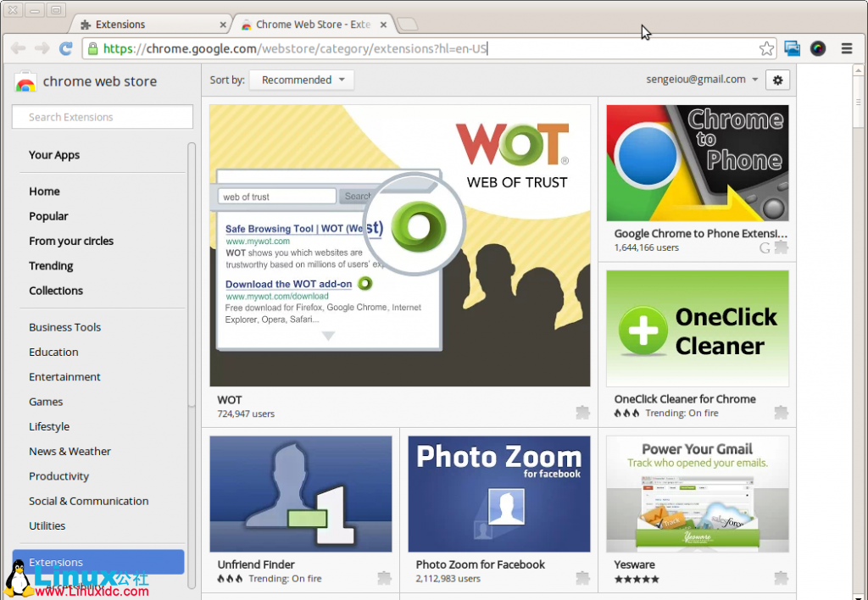This screenshot has width=868, height=600.
Task: Click the puzzle-piece icon on Unfriend Finder card
Action: [x=384, y=579]
